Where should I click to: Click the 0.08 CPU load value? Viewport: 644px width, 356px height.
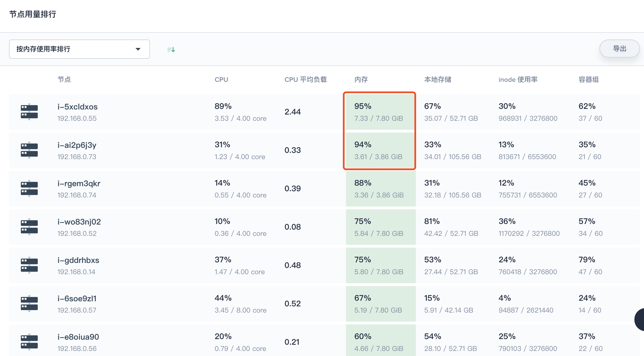click(293, 227)
